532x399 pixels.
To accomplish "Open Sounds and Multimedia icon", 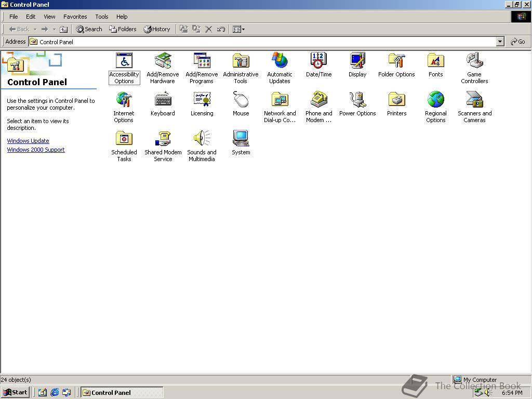I will click(x=202, y=146).
